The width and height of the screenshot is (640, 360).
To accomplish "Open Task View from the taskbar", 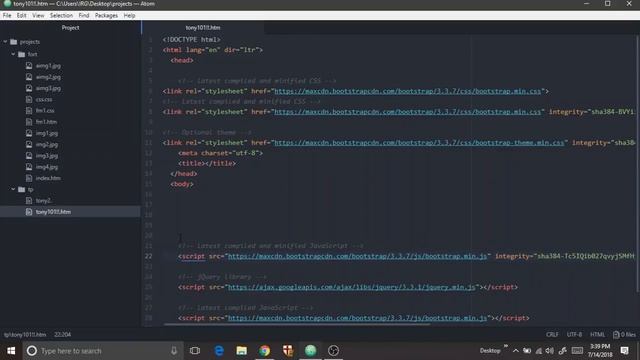I will point(195,351).
